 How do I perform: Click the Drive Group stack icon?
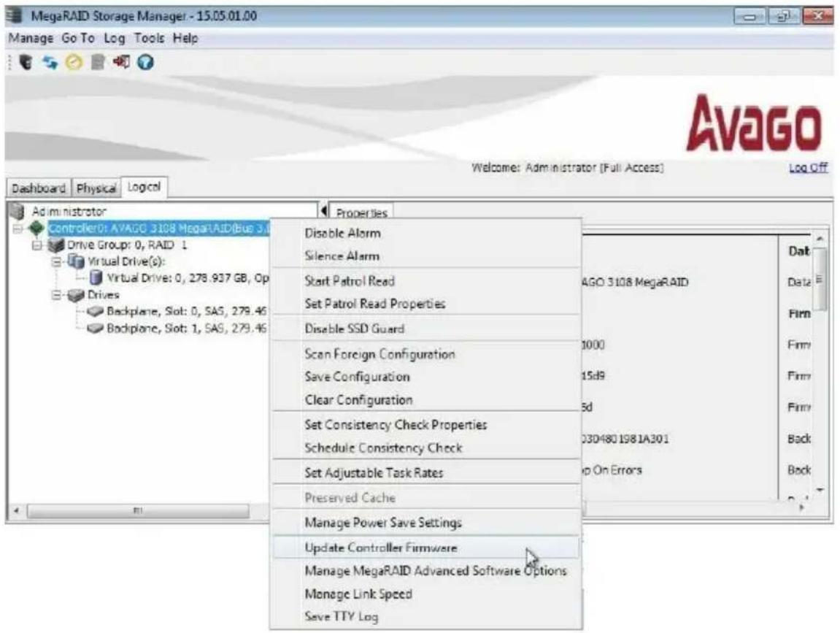tap(55, 245)
